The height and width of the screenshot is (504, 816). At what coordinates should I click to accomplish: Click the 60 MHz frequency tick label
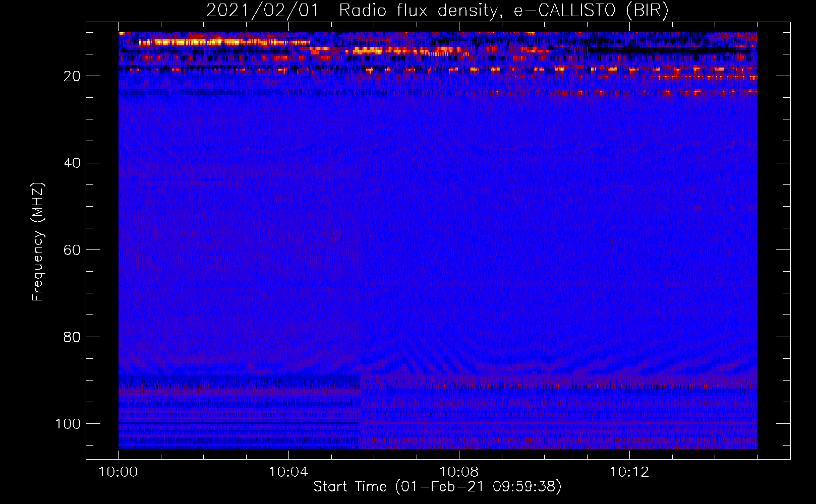(x=72, y=250)
